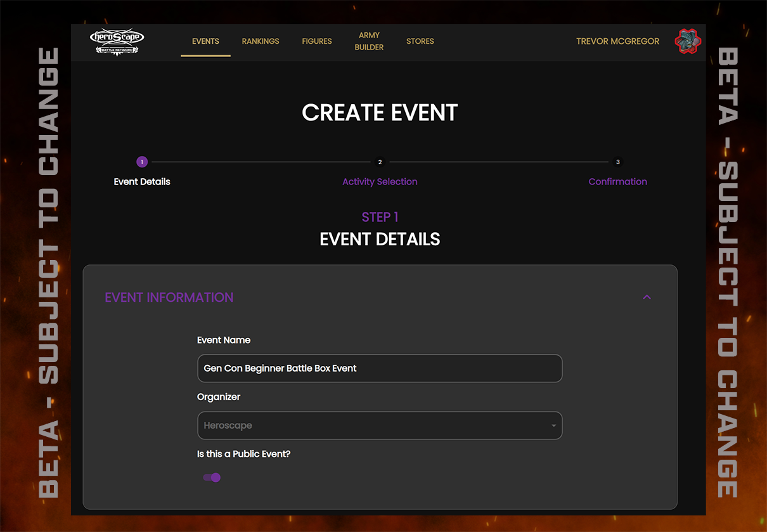Go to the Events tab
Viewport: 767px width, 532px height.
point(205,41)
